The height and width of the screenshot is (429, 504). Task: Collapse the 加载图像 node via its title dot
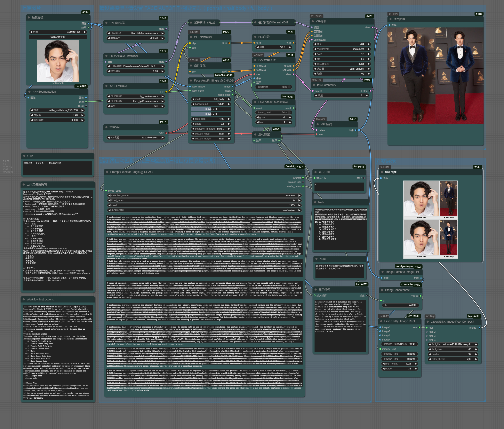pos(29,18)
